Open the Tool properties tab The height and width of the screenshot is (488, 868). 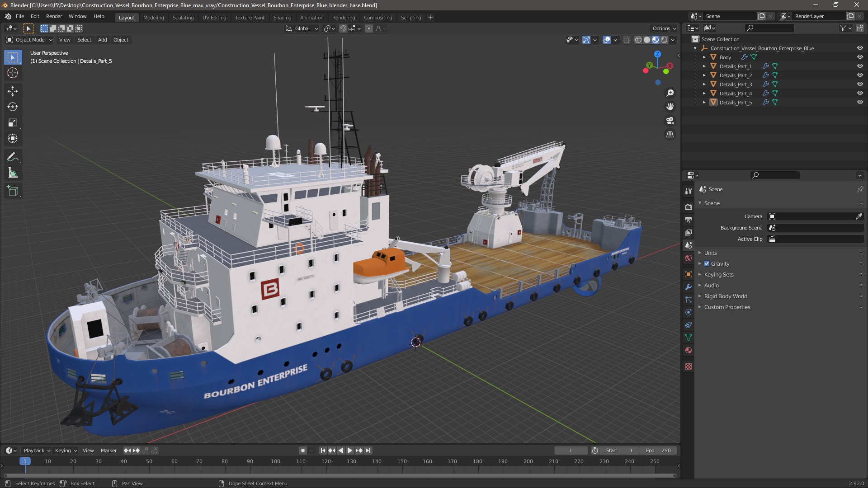click(689, 191)
